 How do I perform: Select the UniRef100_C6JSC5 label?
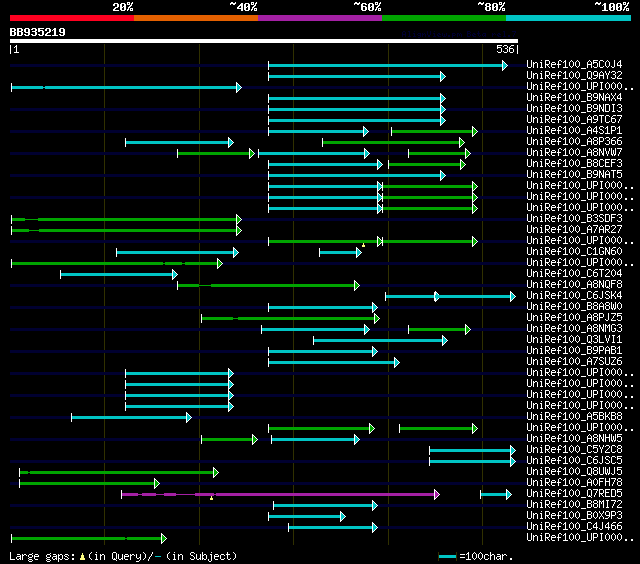pos(574,461)
